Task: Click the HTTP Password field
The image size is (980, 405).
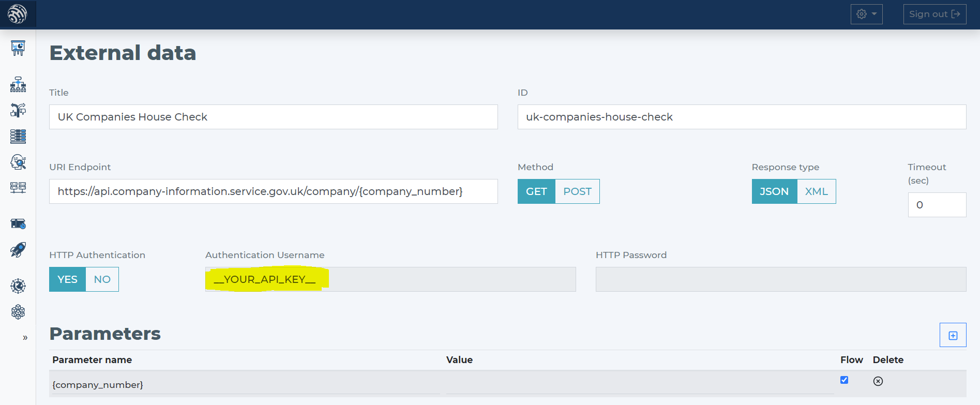Action: click(781, 279)
